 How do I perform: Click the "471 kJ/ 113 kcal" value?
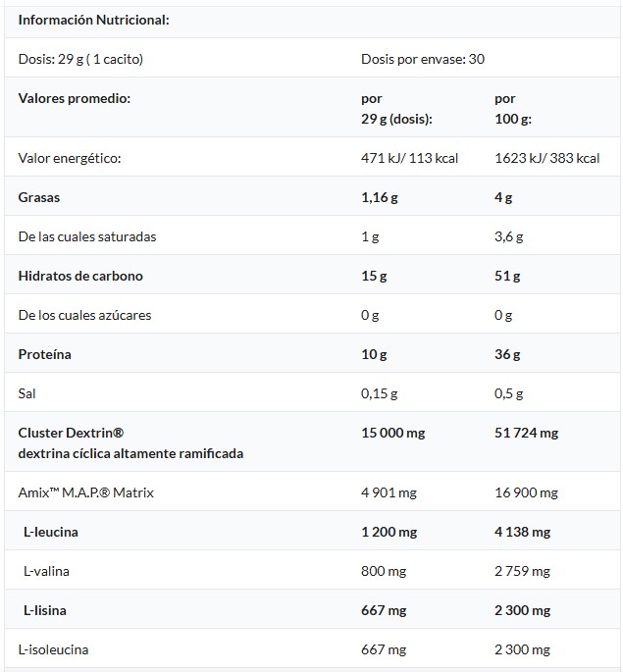coord(409,158)
